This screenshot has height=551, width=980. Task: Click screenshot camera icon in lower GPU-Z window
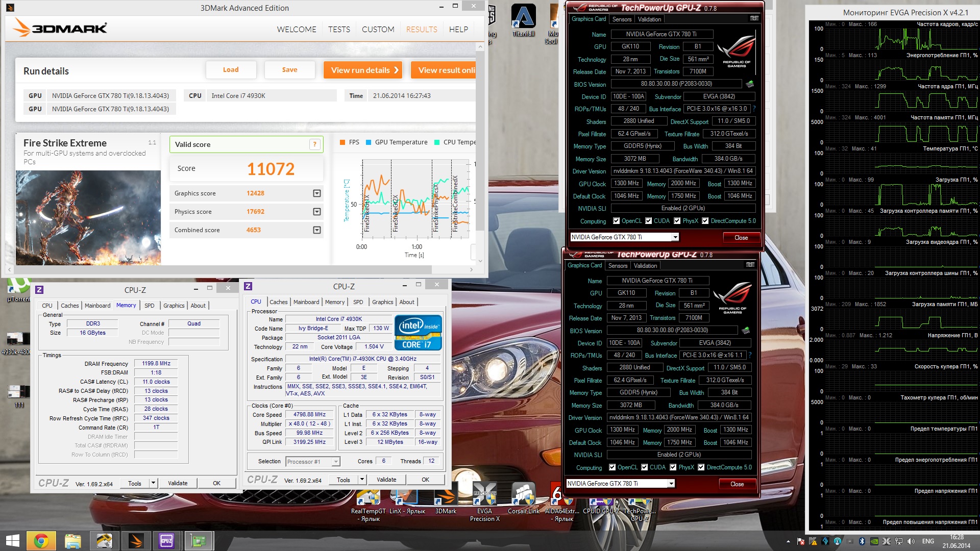(x=750, y=265)
